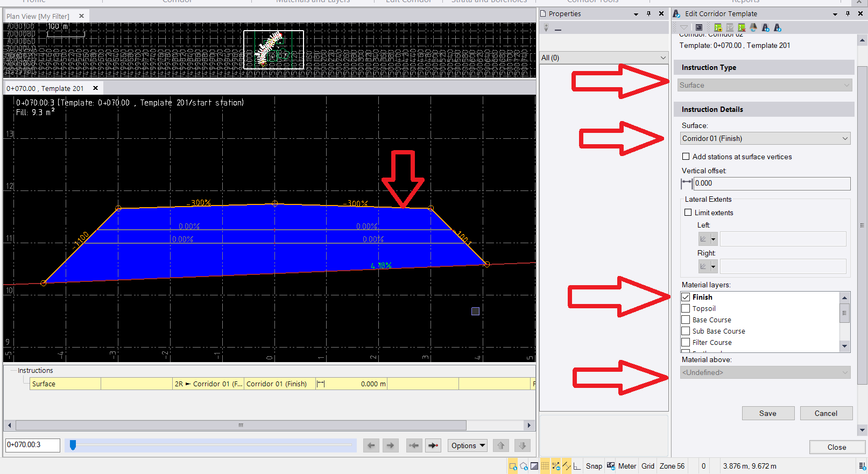This screenshot has width=868, height=474.
Task: Open Properties panel options dropdown arrow
Action: pyautogui.click(x=636, y=14)
